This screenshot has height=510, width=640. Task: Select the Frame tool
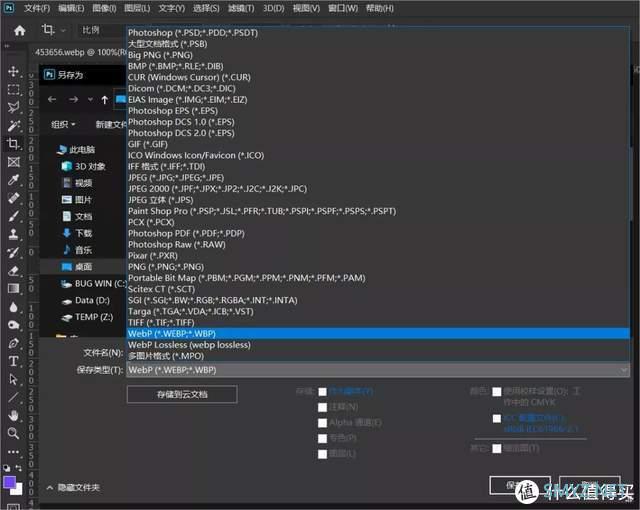tap(13, 162)
